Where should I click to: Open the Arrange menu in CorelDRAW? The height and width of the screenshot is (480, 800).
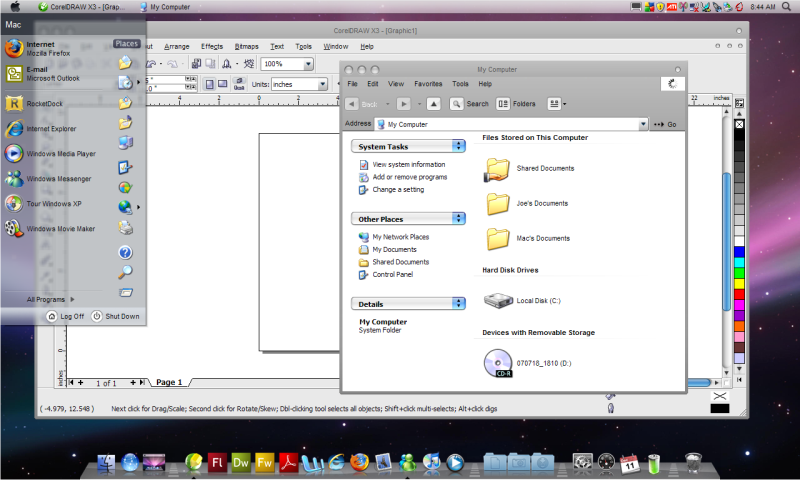[x=177, y=46]
